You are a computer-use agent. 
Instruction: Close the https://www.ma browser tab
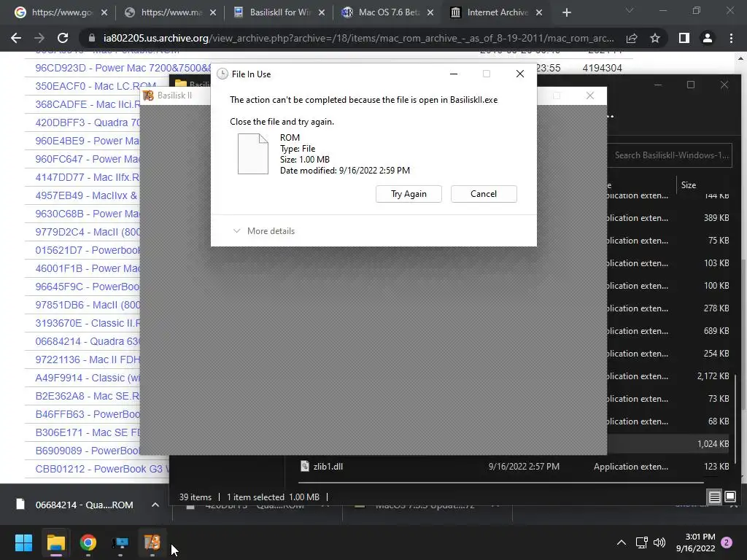point(213,12)
